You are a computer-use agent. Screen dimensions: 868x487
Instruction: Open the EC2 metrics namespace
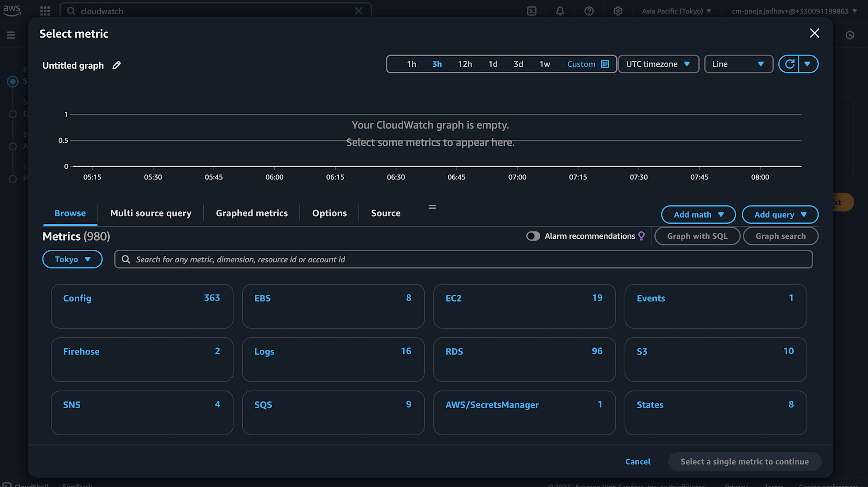pyautogui.click(x=524, y=306)
